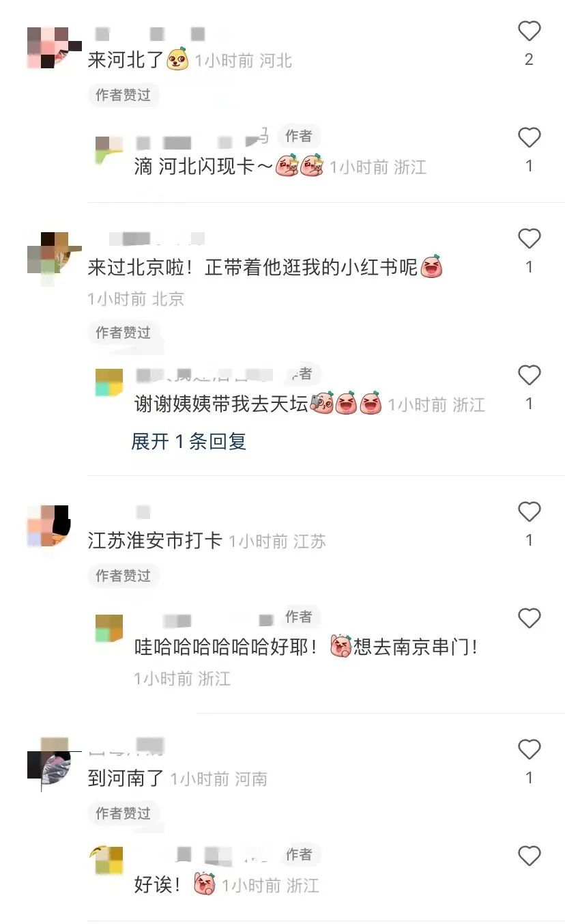Tap the author avatar on the "好诶！" reply
This screenshot has height=924, width=565.
109,860
